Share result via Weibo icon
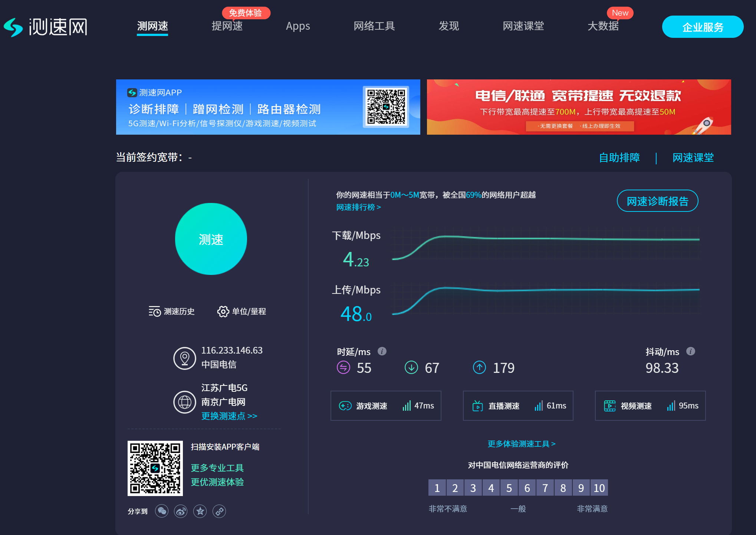 point(181,511)
